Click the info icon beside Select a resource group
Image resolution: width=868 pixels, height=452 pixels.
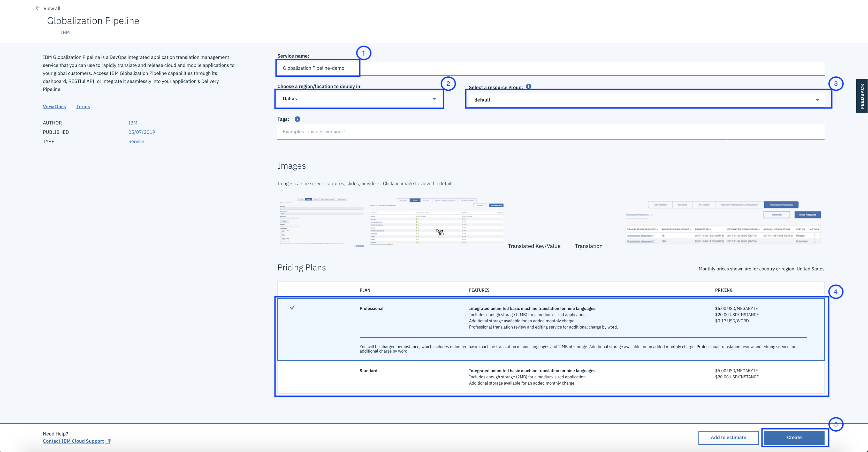pyautogui.click(x=528, y=87)
